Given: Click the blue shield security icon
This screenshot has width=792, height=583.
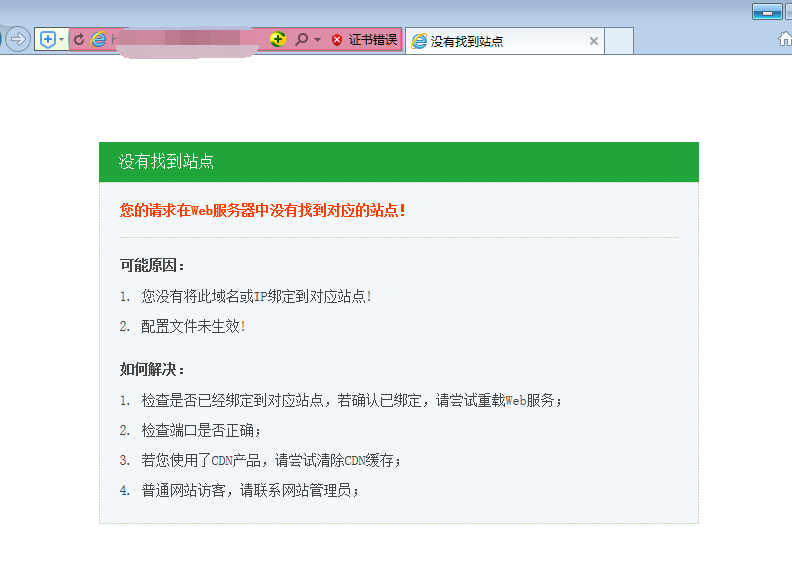Looking at the screenshot, I should click(47, 39).
